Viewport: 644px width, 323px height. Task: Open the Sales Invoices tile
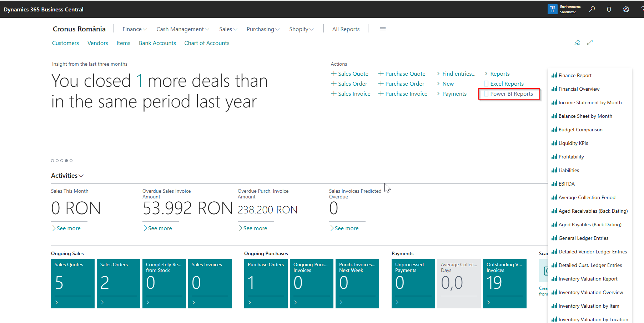(210, 284)
